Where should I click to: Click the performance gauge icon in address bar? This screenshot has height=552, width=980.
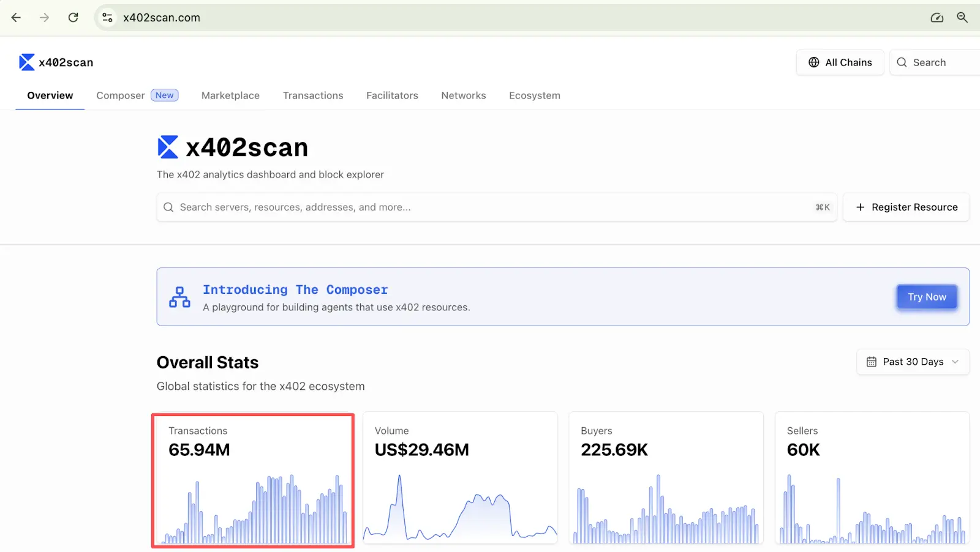point(937,18)
